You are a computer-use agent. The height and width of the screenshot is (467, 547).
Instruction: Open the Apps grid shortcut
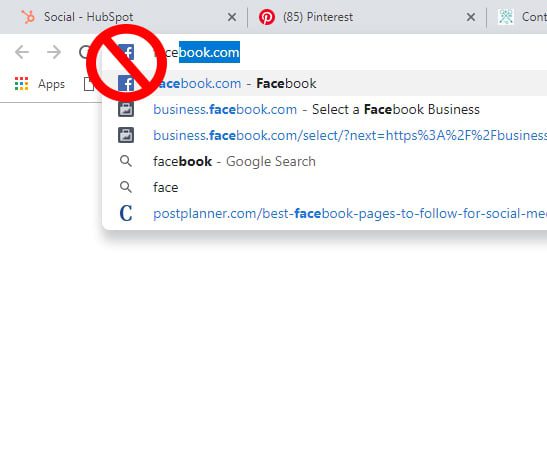[40, 84]
